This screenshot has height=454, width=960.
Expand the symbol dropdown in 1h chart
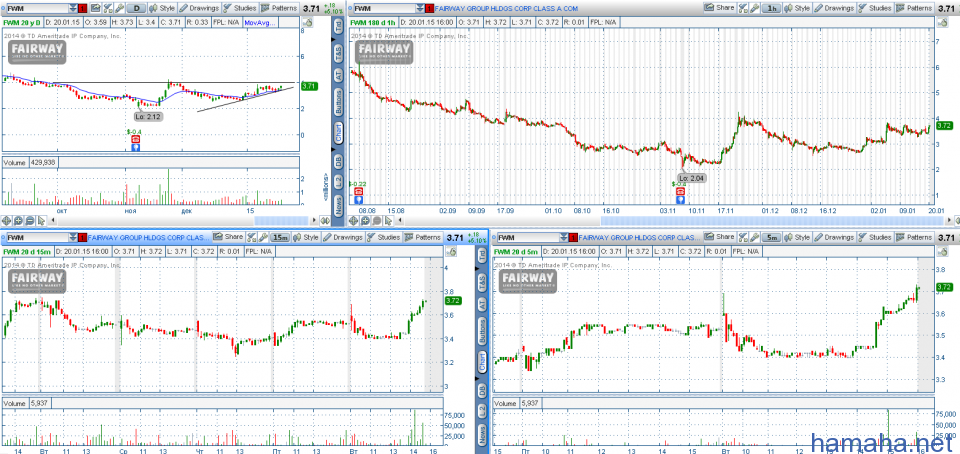tap(419, 9)
